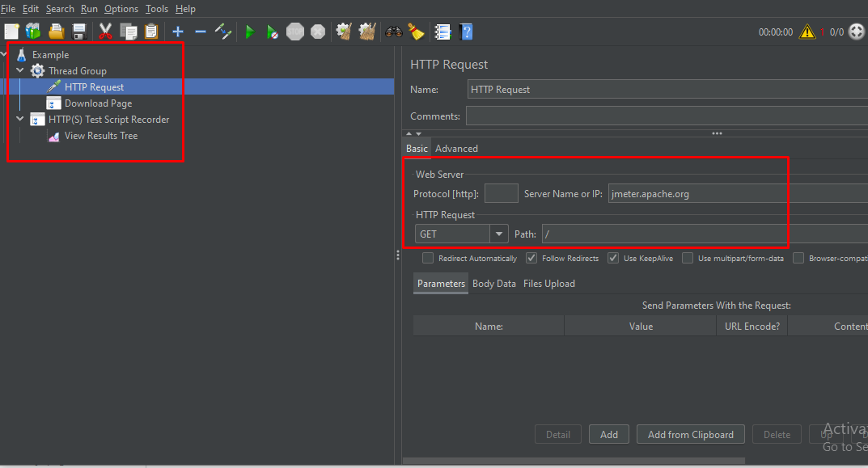Click the yellow warning triangle log icon
Viewport: 868px width, 468px height.
(x=807, y=32)
